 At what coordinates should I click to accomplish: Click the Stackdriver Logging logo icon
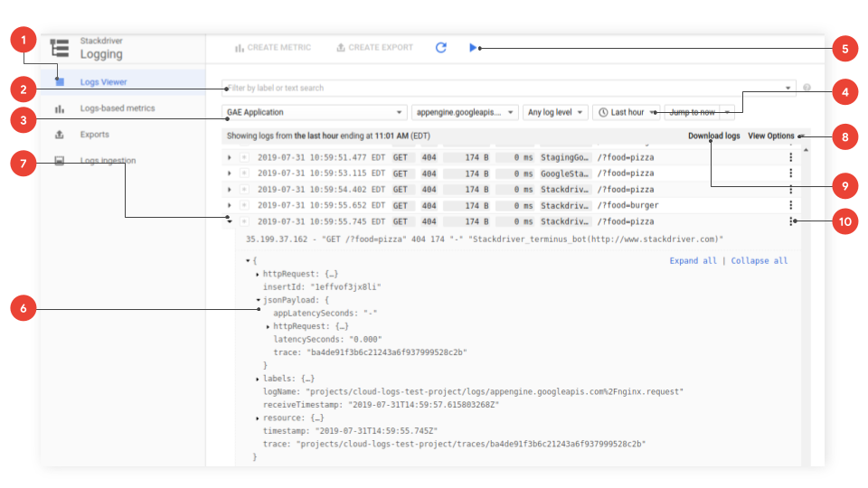click(60, 48)
